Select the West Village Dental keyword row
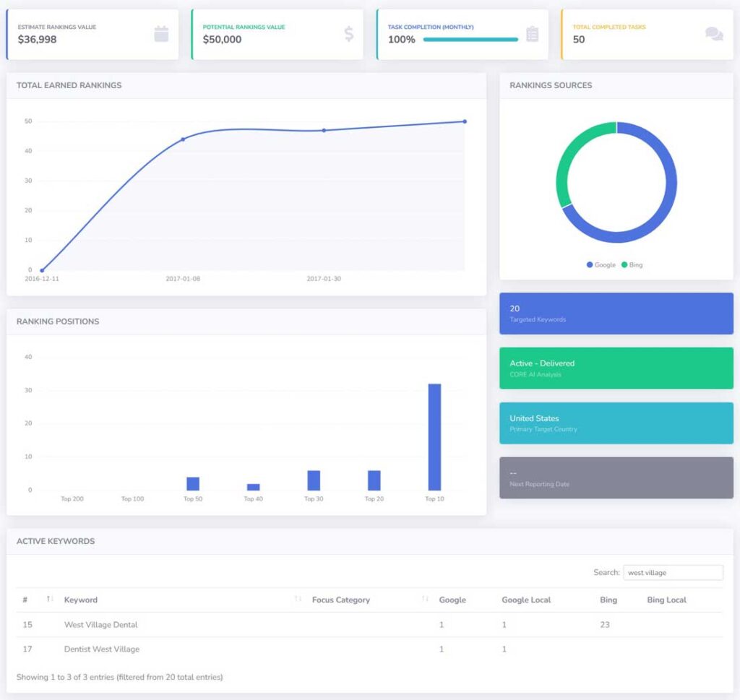 [100, 625]
